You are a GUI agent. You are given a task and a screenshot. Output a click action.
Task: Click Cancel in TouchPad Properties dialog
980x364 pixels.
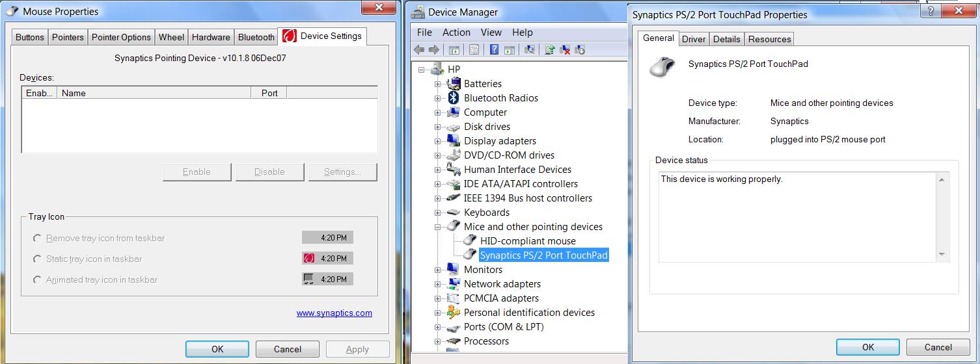938,347
